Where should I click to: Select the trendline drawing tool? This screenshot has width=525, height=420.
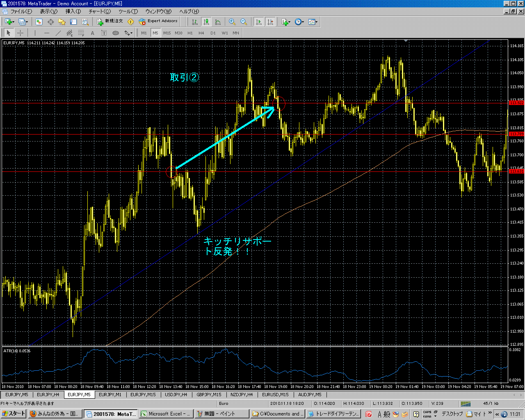[58, 33]
